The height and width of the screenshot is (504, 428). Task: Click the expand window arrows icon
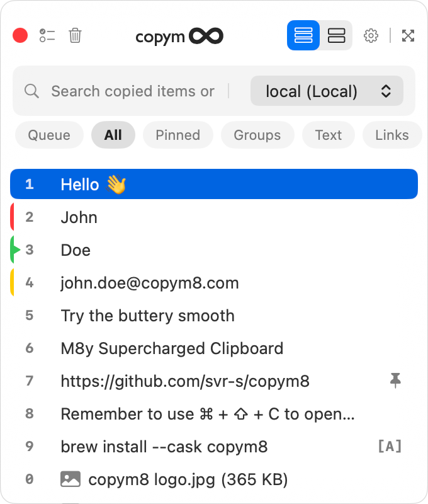tap(408, 35)
